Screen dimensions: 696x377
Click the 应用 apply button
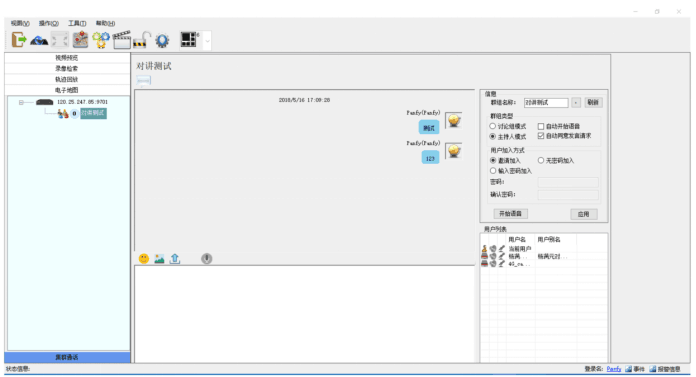583,214
